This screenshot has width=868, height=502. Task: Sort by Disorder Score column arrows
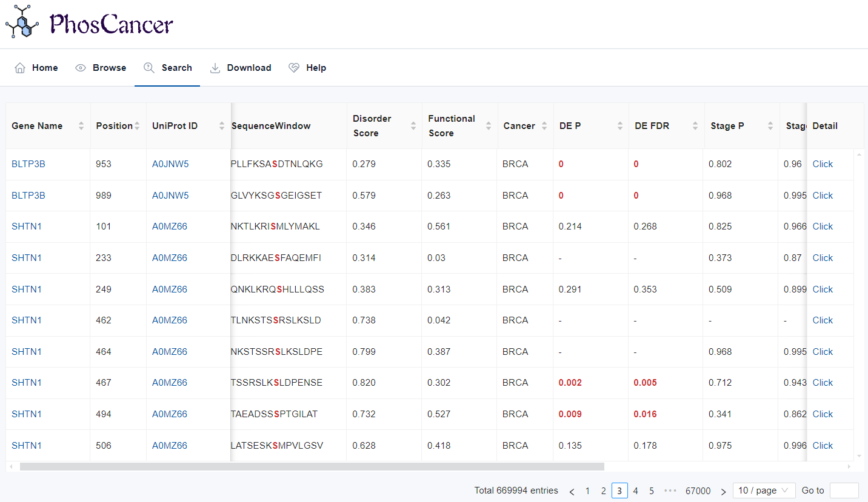tap(413, 126)
